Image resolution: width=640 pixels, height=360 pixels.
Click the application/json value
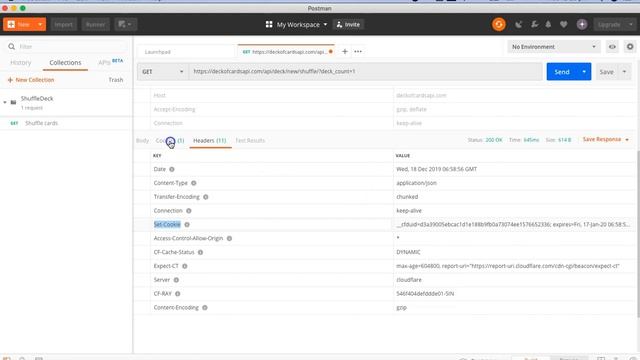tap(416, 183)
